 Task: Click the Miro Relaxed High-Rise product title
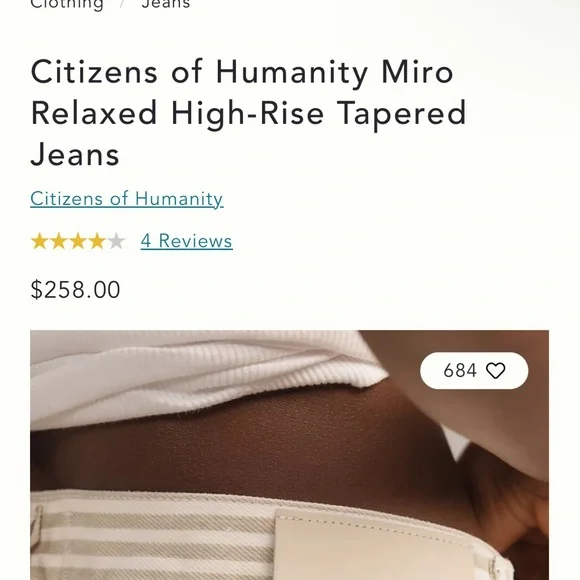pos(249,113)
